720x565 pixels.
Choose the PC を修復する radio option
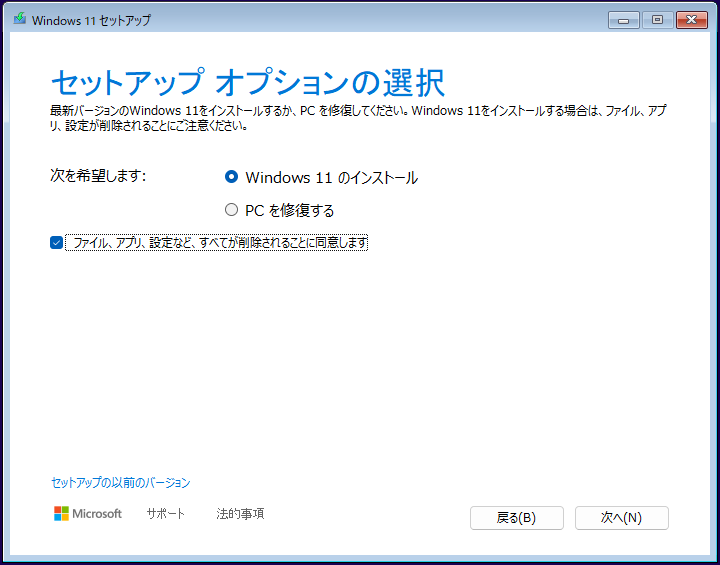tap(232, 210)
